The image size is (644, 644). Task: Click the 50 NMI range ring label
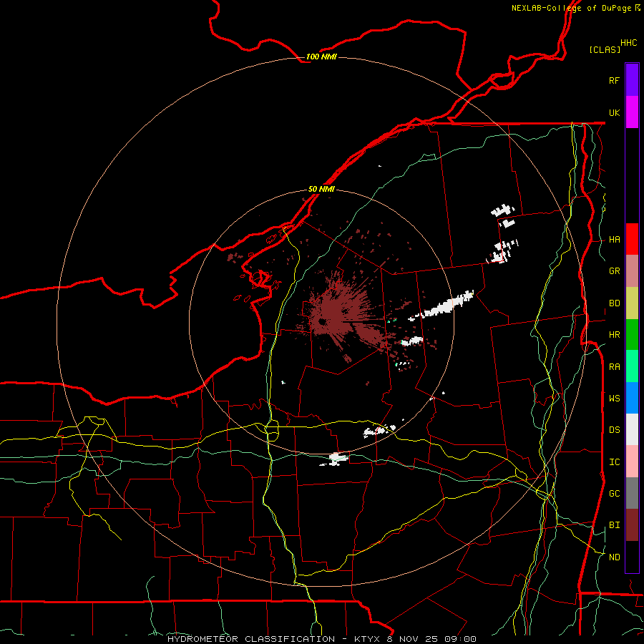(321, 189)
